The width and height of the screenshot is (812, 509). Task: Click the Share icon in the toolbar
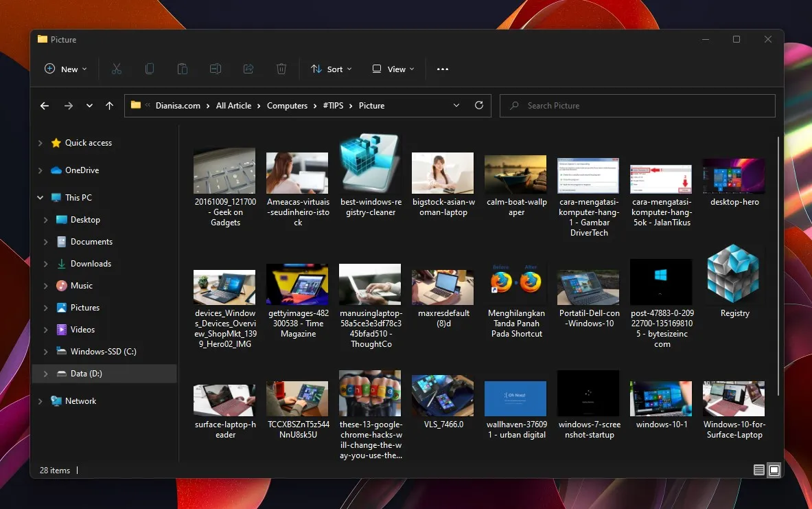pos(248,69)
